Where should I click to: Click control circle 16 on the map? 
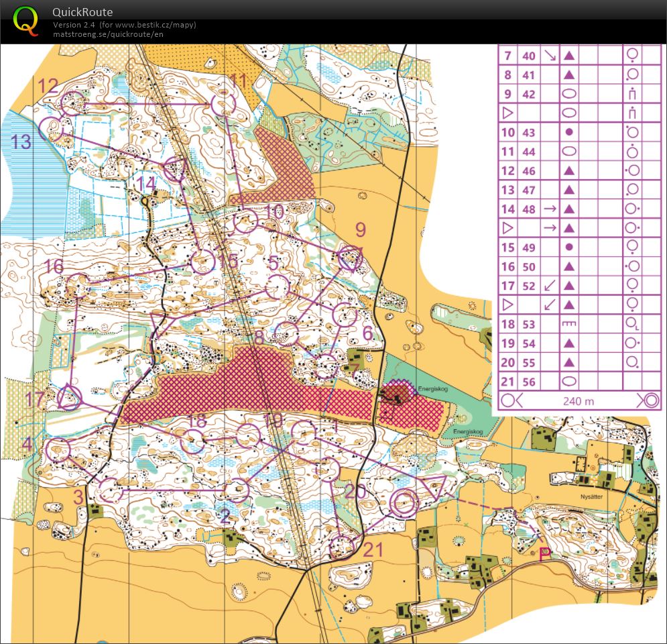78,286
